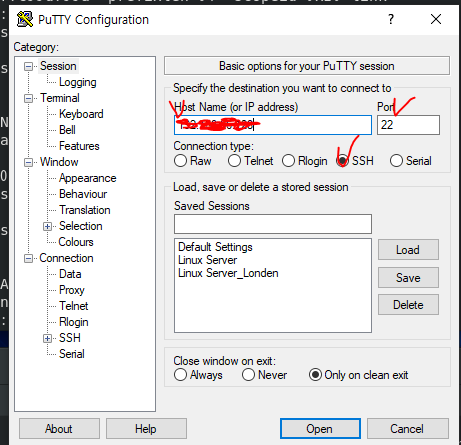Collapse the Terminal tree node
Image resolution: width=461 pixels, height=445 pixels.
28,98
